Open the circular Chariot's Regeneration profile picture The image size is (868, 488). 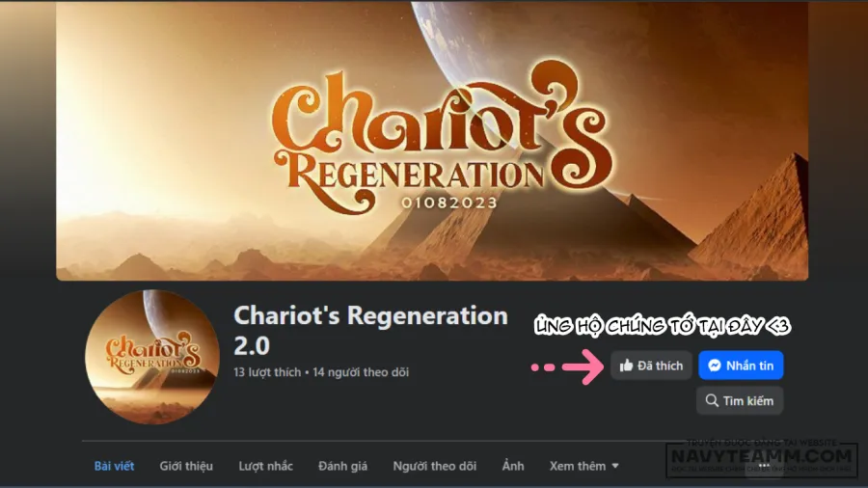[152, 357]
